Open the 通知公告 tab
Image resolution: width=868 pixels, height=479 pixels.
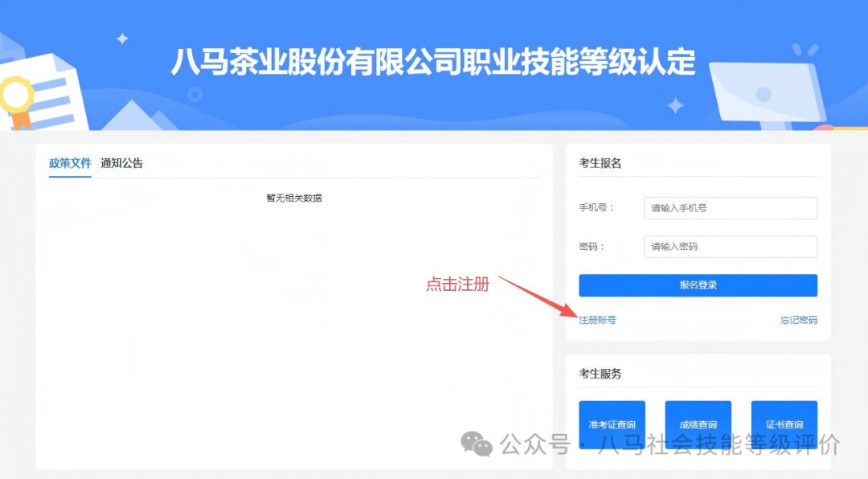point(122,163)
